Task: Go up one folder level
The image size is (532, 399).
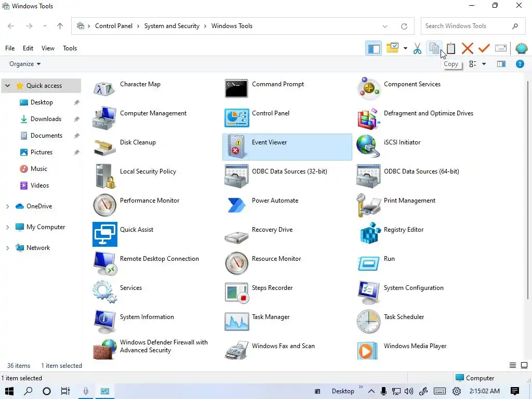Action: coord(60,26)
